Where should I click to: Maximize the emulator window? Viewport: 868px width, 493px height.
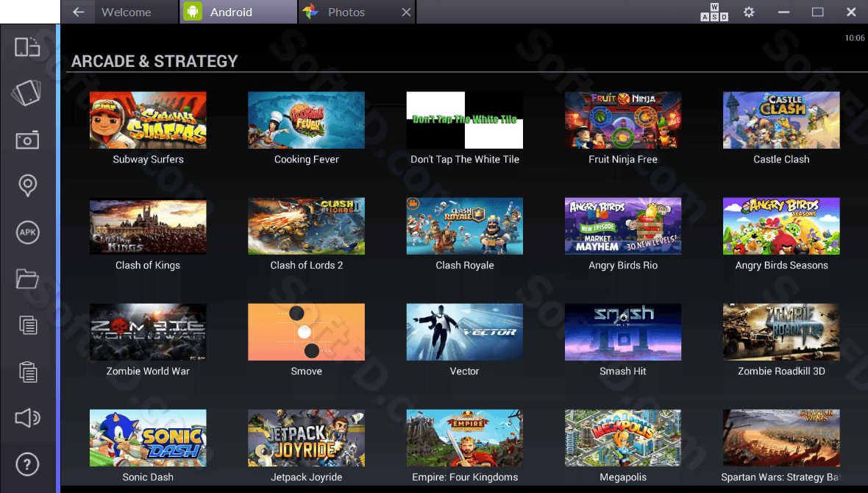(818, 13)
